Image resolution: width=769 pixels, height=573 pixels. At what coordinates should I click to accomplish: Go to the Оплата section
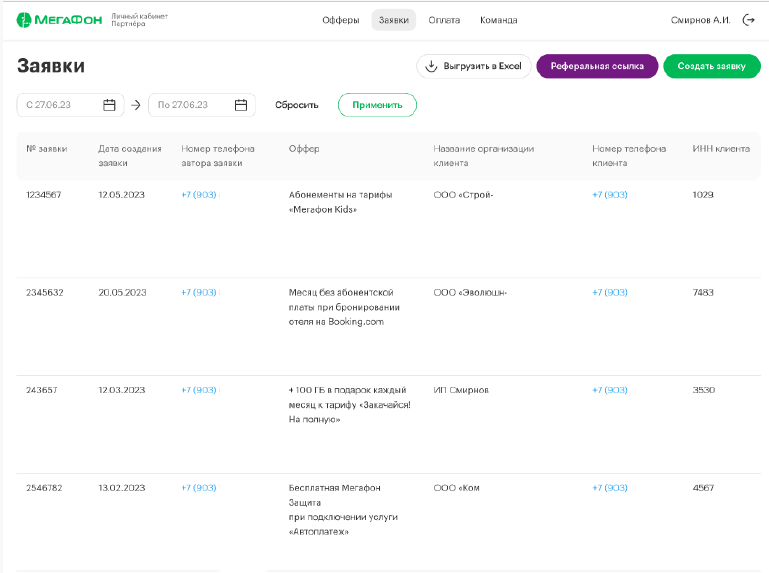coord(444,20)
